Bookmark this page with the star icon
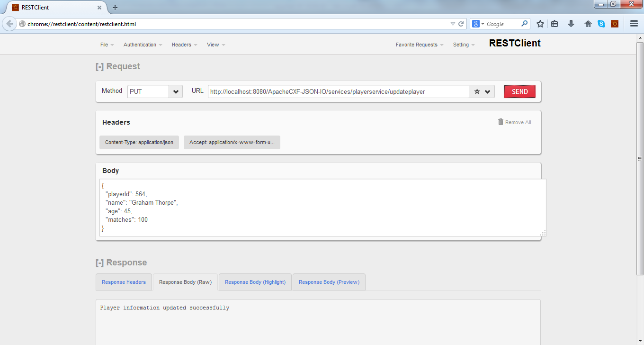The height and width of the screenshot is (345, 644). [x=540, y=24]
